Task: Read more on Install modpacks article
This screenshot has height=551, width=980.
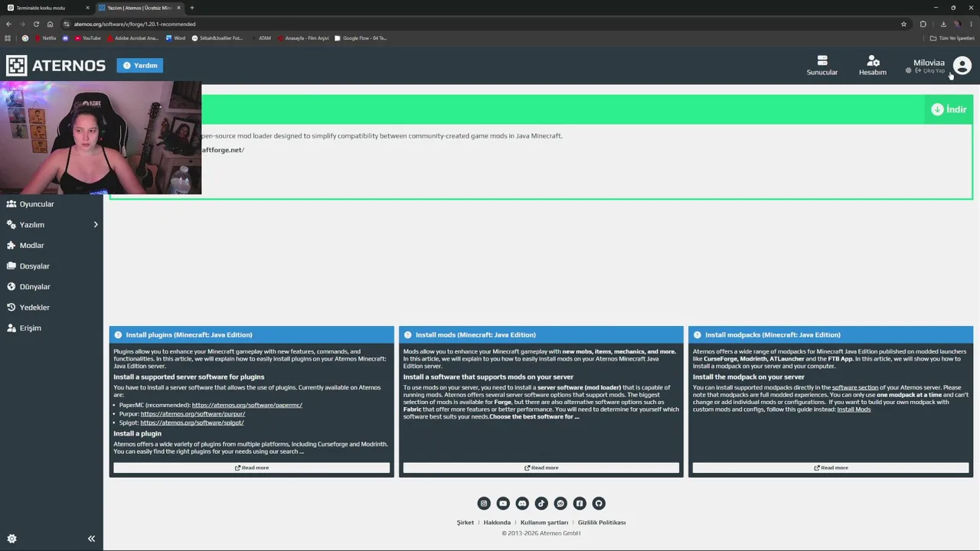Action: tap(831, 468)
